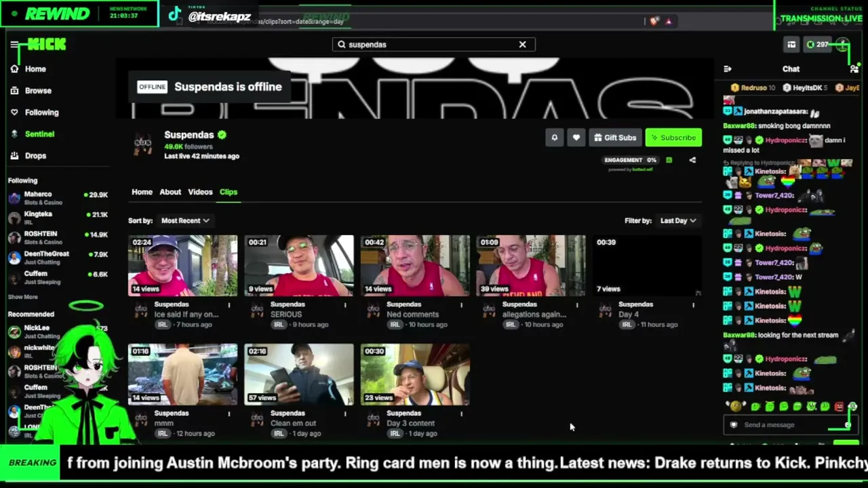
Task: Open ROSHTEIN channel in Following list
Action: pyautogui.click(x=58, y=237)
